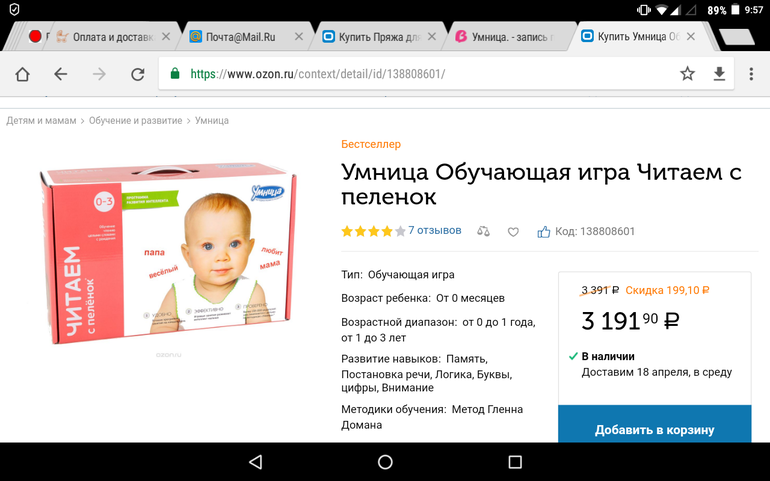
Task: Open the browser three-dot menu
Action: [x=751, y=74]
